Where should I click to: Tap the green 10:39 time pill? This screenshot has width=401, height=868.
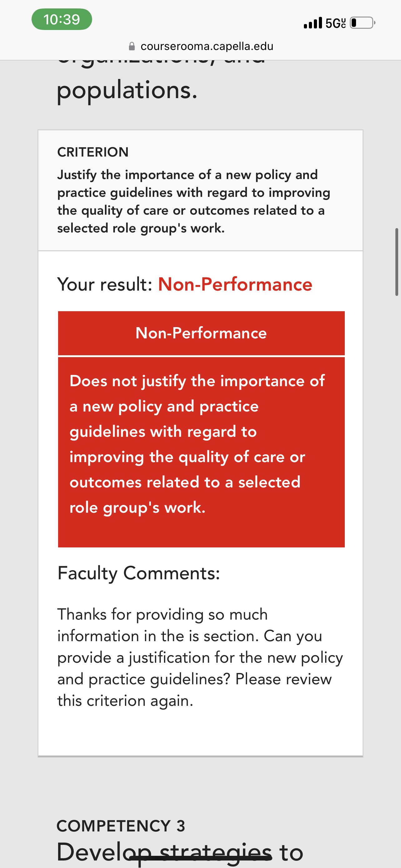click(x=62, y=19)
